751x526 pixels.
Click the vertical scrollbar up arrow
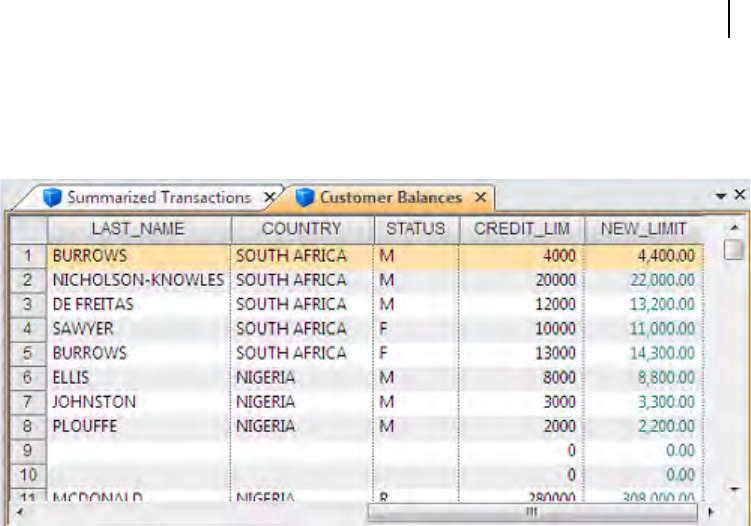point(734,227)
